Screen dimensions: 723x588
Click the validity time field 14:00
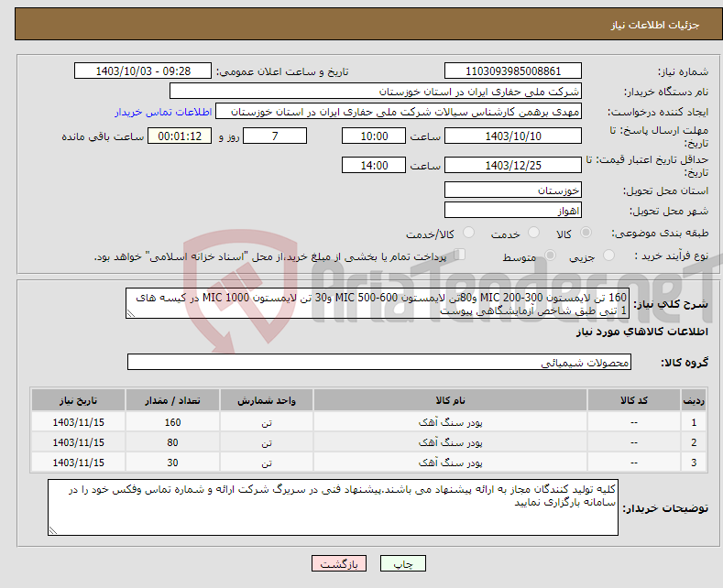click(x=374, y=165)
